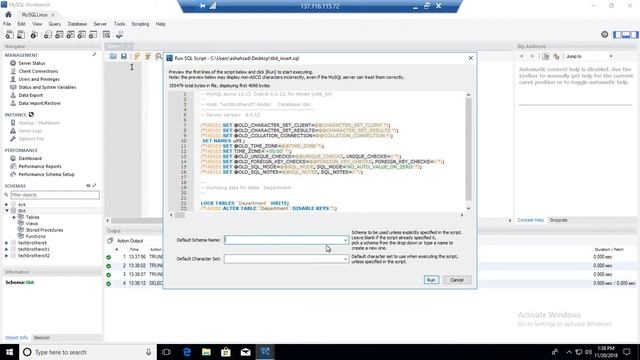Image resolution: width=640 pixels, height=360 pixels.
Task: Toggle the right sidebar panel visibility
Action: 634,35
